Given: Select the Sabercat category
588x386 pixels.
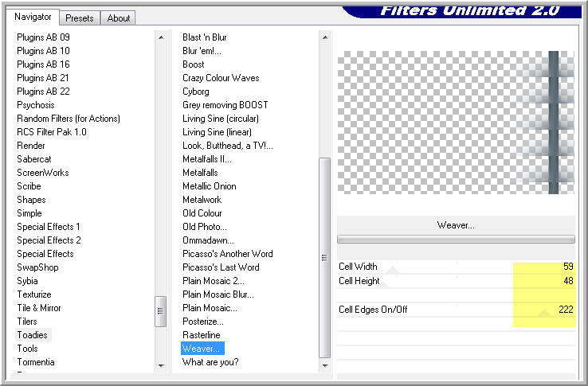Looking at the screenshot, I should (x=34, y=159).
